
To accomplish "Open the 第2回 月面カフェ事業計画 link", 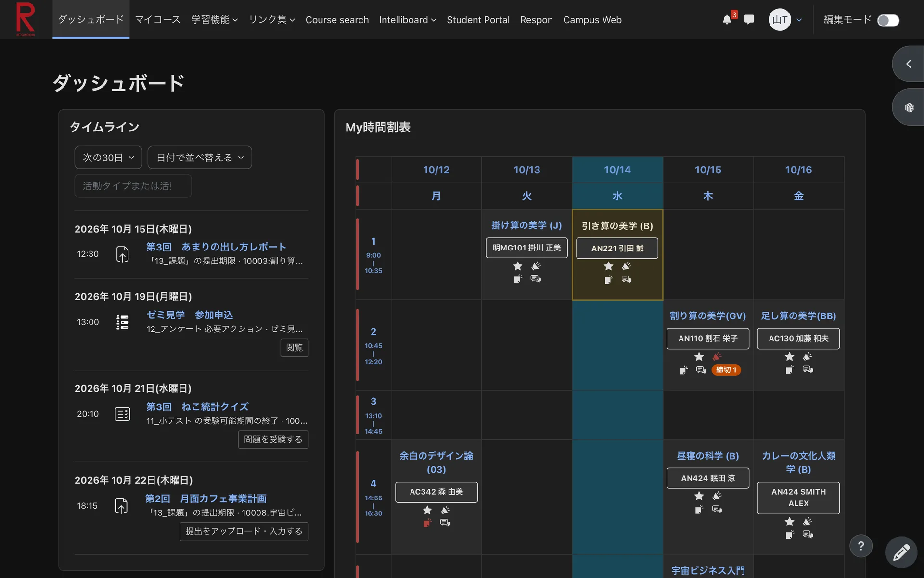I will click(206, 499).
